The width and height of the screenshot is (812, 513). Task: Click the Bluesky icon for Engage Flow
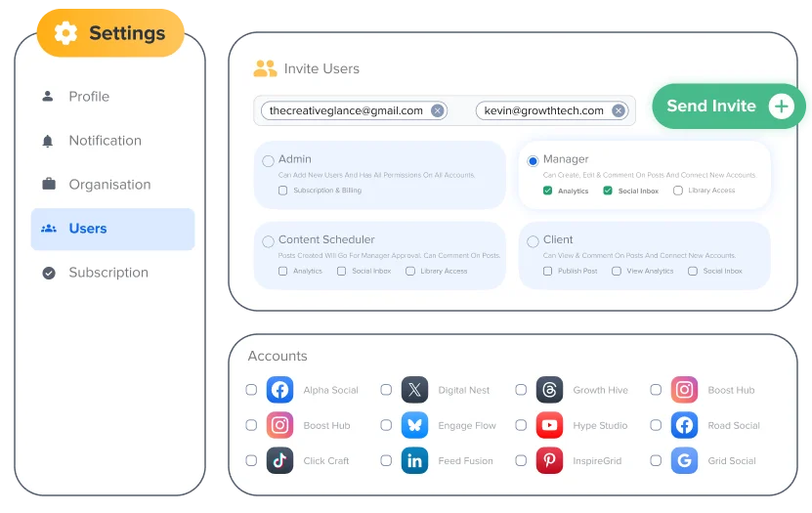(414, 425)
